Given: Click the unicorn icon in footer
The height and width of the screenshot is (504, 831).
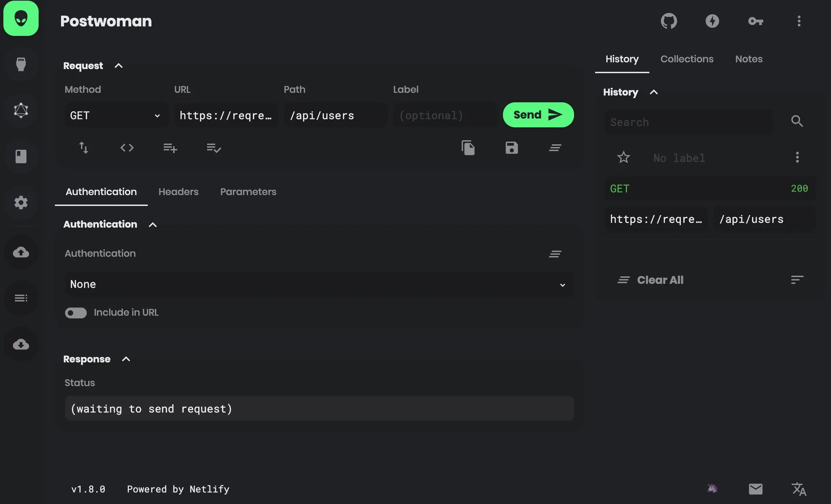Looking at the screenshot, I should 712,489.
